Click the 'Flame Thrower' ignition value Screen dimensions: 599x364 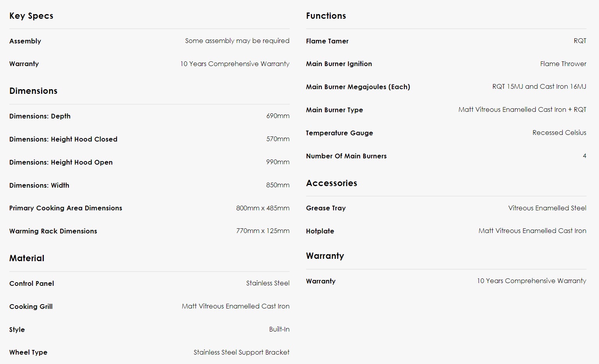pyautogui.click(x=563, y=64)
